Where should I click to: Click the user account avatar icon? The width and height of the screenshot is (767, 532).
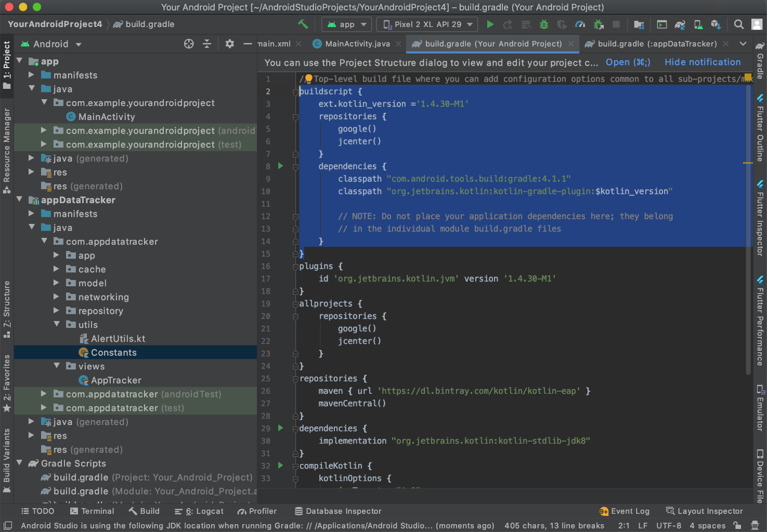coord(757,24)
